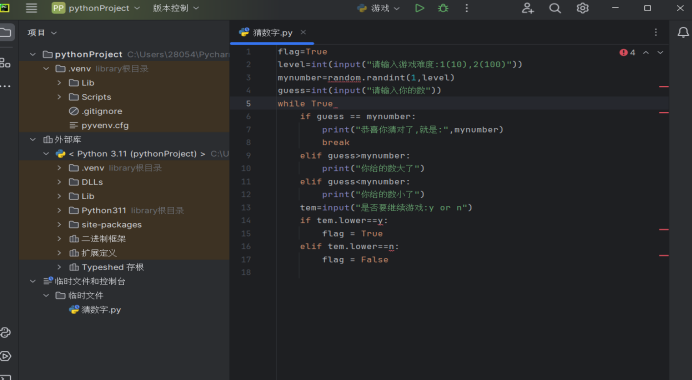The width and height of the screenshot is (692, 380).
Task: Expand the Scripts folder in .venv
Action: tap(59, 97)
